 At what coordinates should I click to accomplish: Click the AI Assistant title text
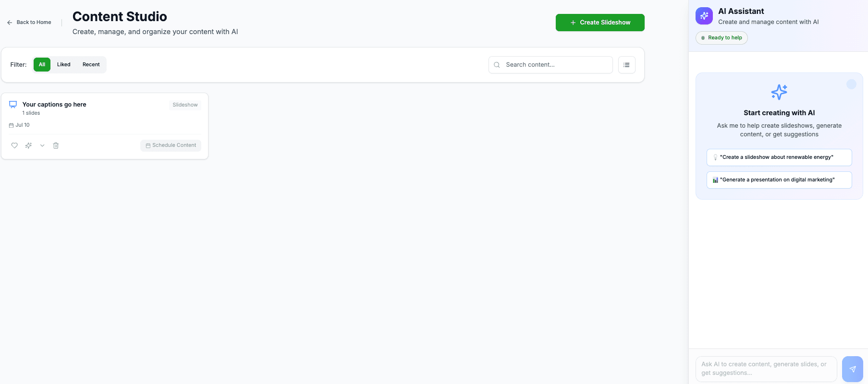click(x=741, y=12)
